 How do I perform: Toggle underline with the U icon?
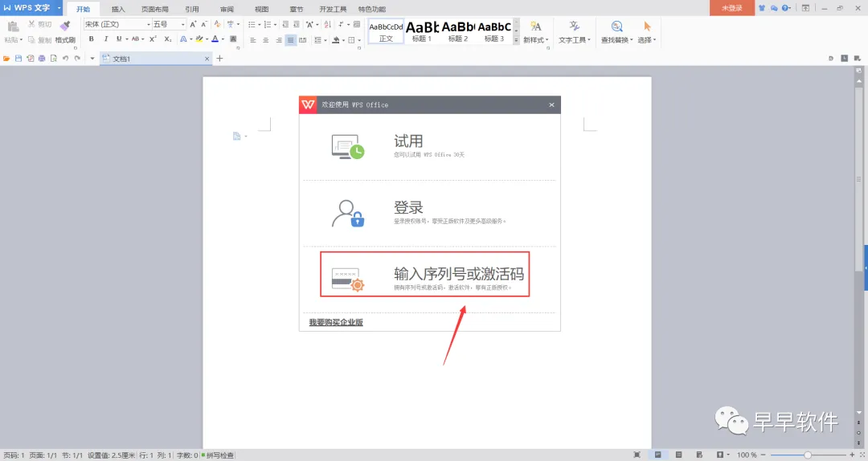(x=118, y=39)
